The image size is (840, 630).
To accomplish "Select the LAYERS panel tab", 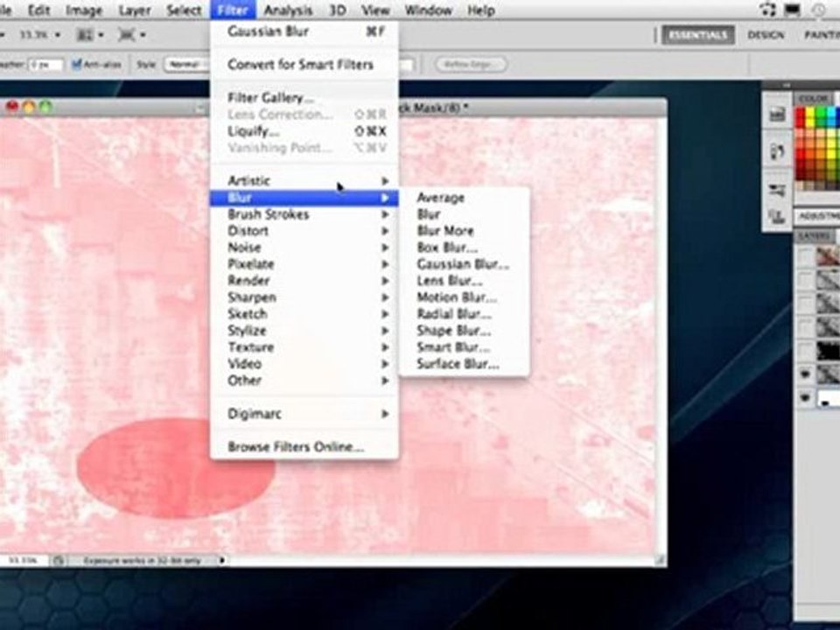I will (815, 235).
